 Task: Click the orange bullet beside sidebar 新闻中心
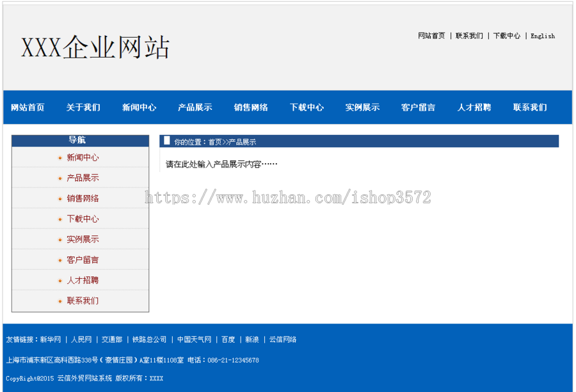coord(60,158)
